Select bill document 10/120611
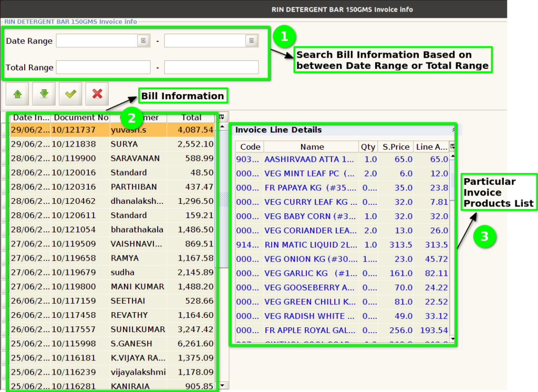Screen dimensions: 538x392 pyautogui.click(x=112, y=215)
